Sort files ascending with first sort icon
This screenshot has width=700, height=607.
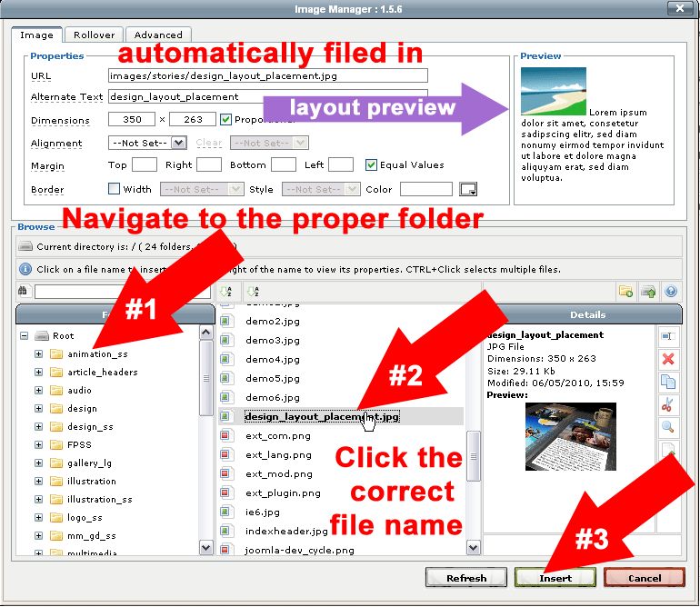[x=226, y=292]
